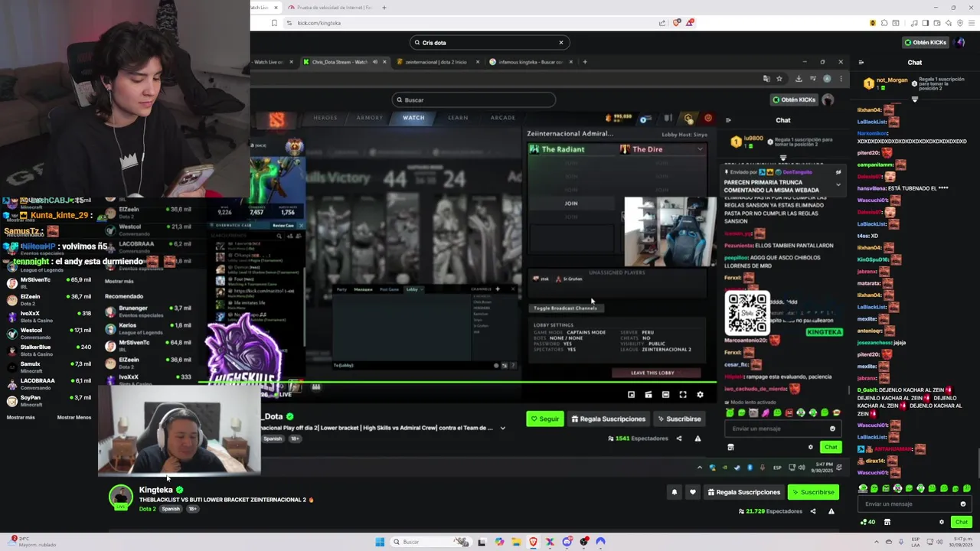Open the Dota WATCH menu tab
Viewport: 980px width, 551px height.
[413, 118]
